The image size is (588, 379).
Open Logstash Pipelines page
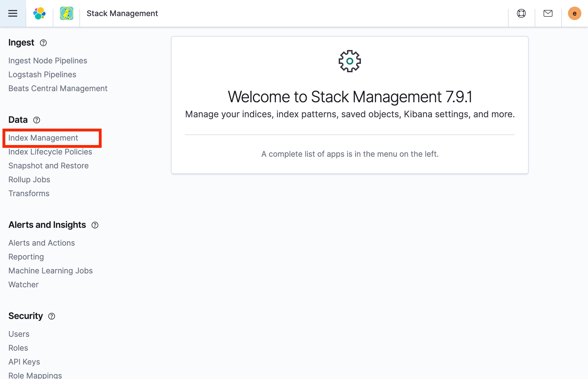pos(42,74)
